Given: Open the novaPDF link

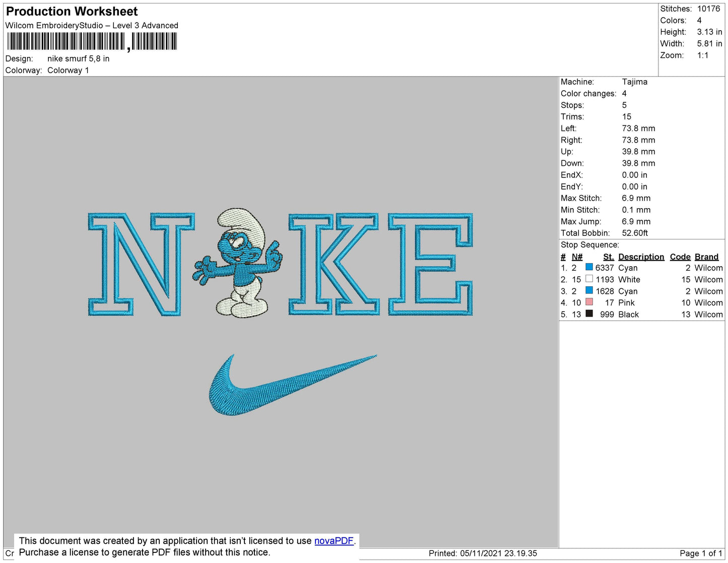Looking at the screenshot, I should pyautogui.click(x=334, y=541).
